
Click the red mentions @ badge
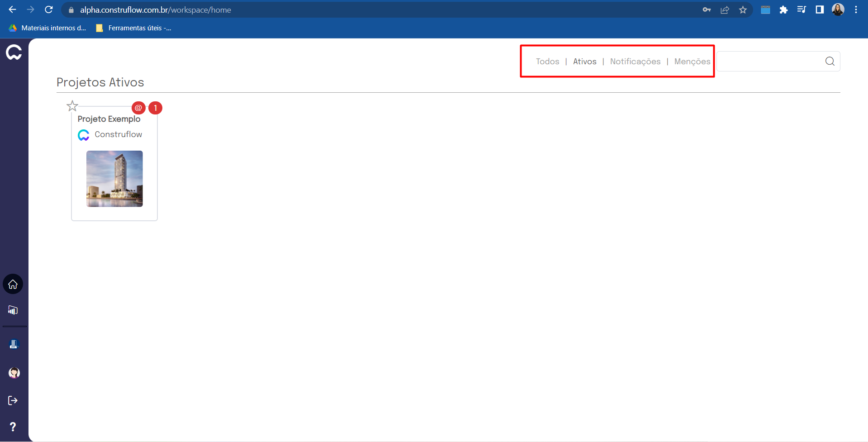(138, 108)
